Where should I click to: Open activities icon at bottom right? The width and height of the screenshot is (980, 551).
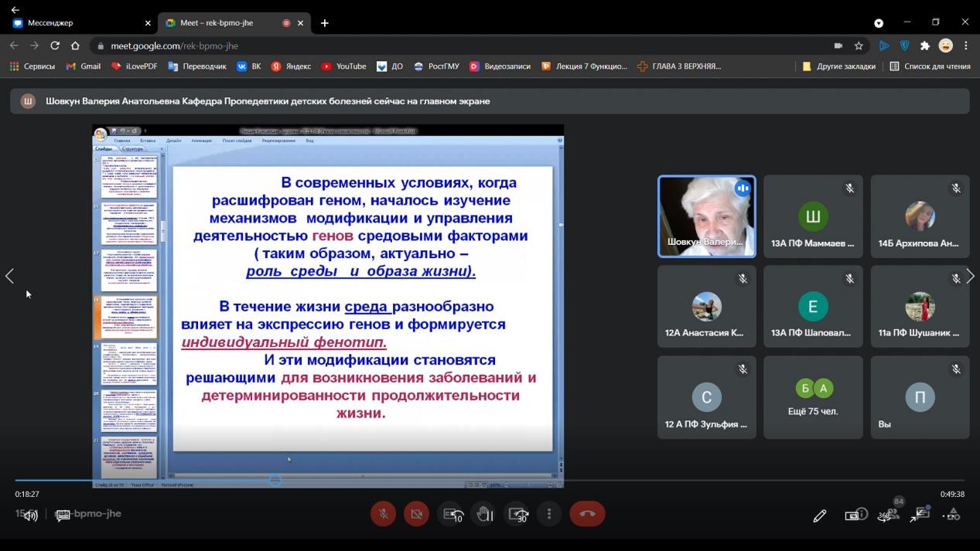pyautogui.click(x=954, y=515)
